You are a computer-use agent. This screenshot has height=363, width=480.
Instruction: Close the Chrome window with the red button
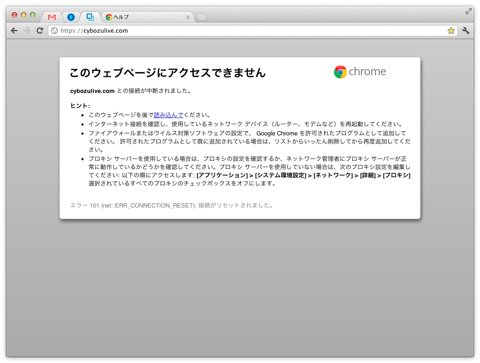14,15
